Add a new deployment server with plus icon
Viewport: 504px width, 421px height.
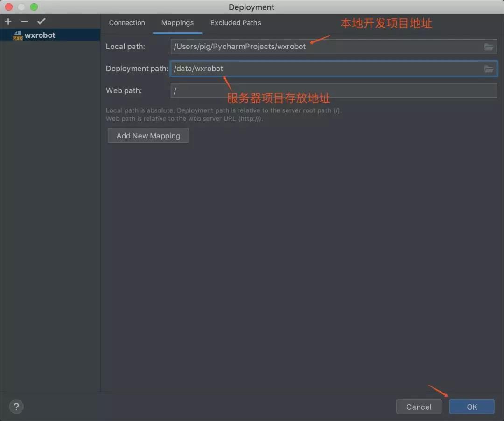point(8,21)
